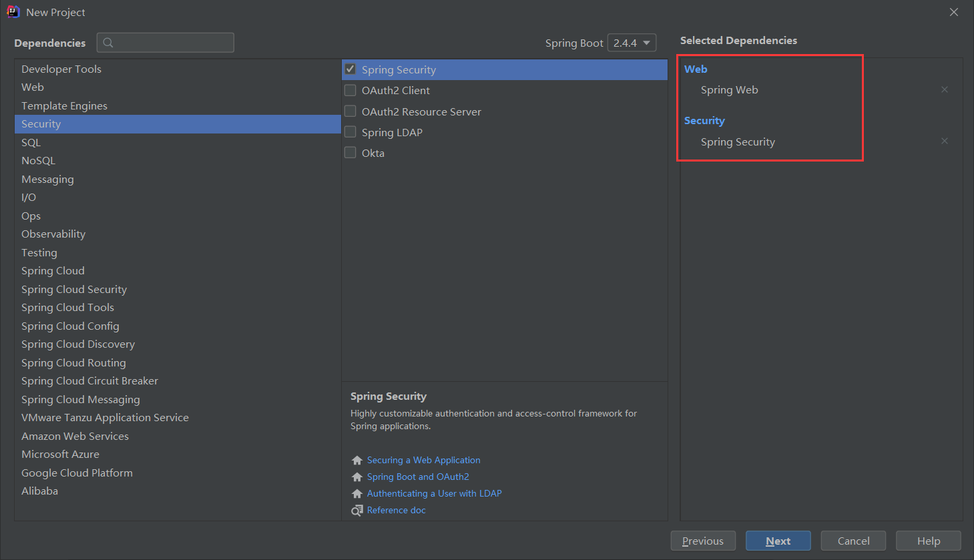Enable the OAuth2 Client checkbox

tap(350, 90)
